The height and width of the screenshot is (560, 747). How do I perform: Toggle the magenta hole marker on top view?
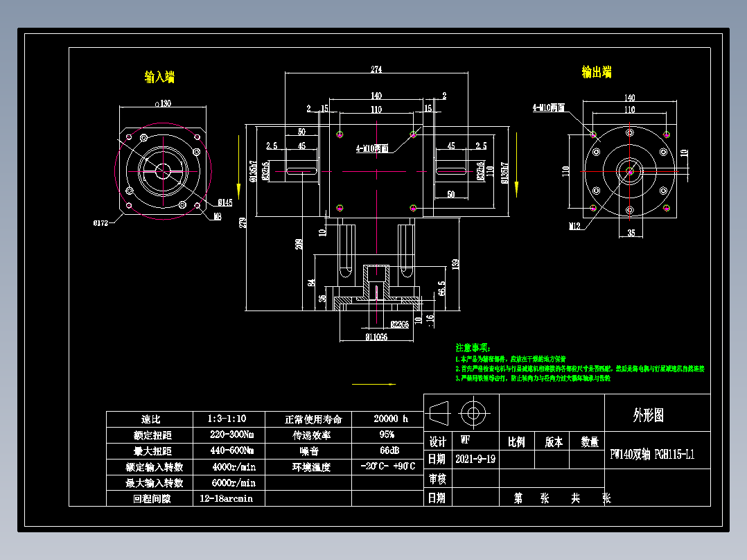point(340,133)
